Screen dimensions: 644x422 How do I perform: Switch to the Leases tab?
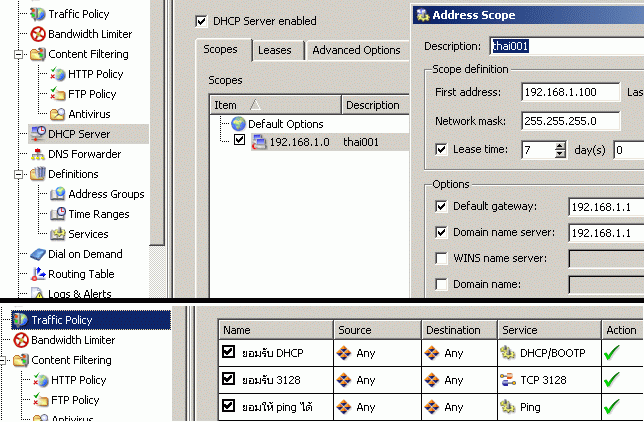click(274, 50)
